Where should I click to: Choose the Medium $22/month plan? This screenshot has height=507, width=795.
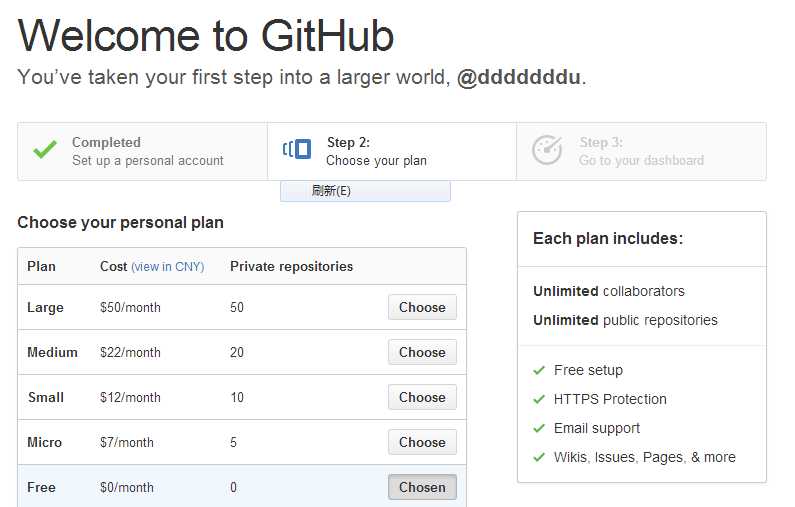[x=422, y=352]
